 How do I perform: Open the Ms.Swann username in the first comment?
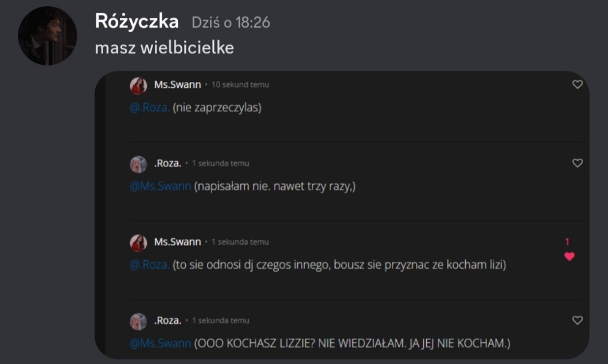pos(178,84)
